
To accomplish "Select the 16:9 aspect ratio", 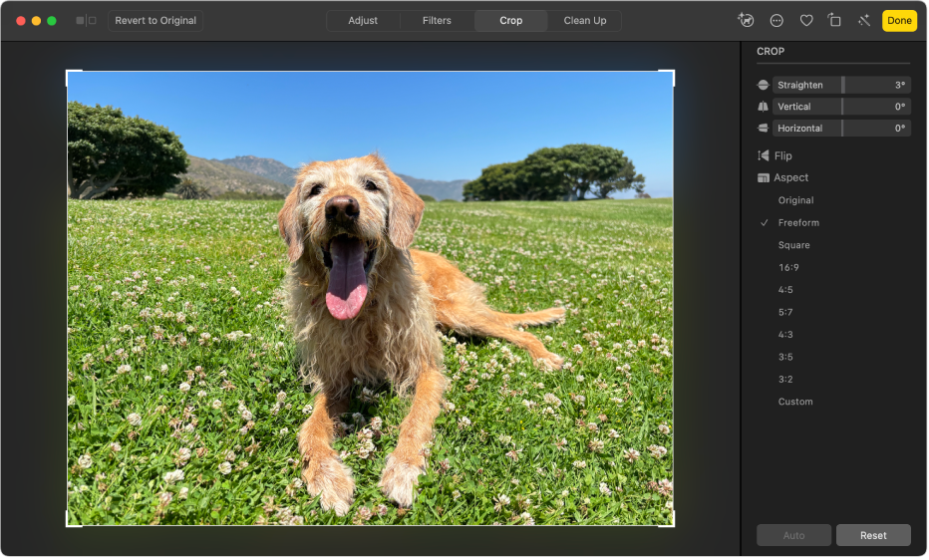I will pyautogui.click(x=788, y=268).
